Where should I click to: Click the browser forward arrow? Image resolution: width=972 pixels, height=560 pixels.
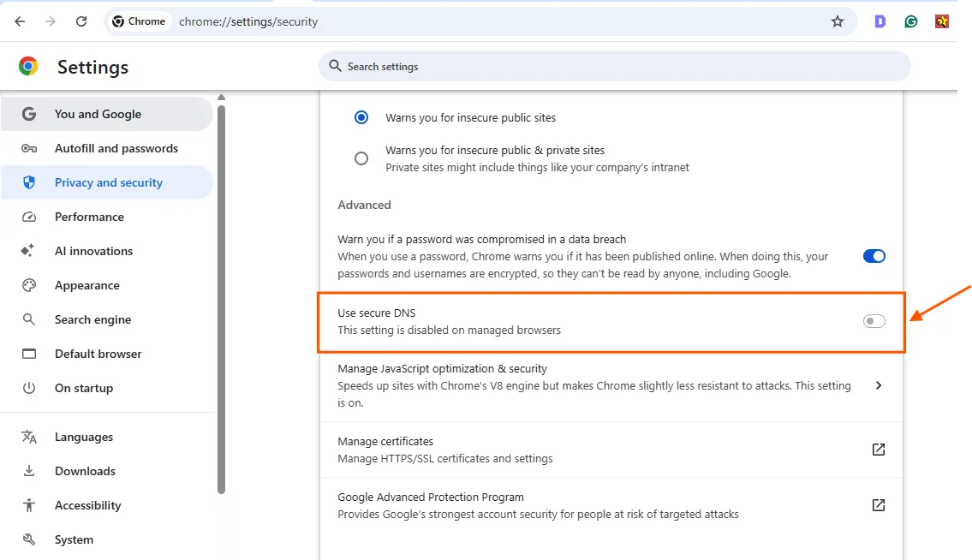[51, 21]
